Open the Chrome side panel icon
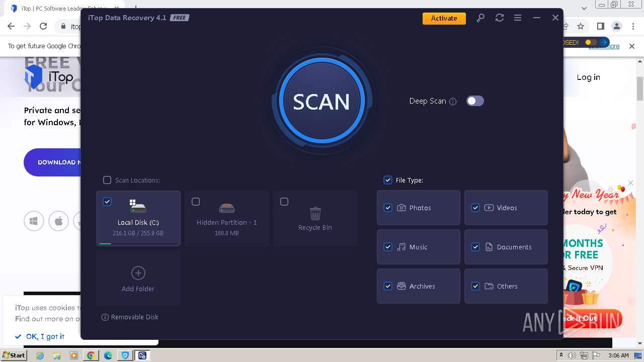 pyautogui.click(x=600, y=26)
